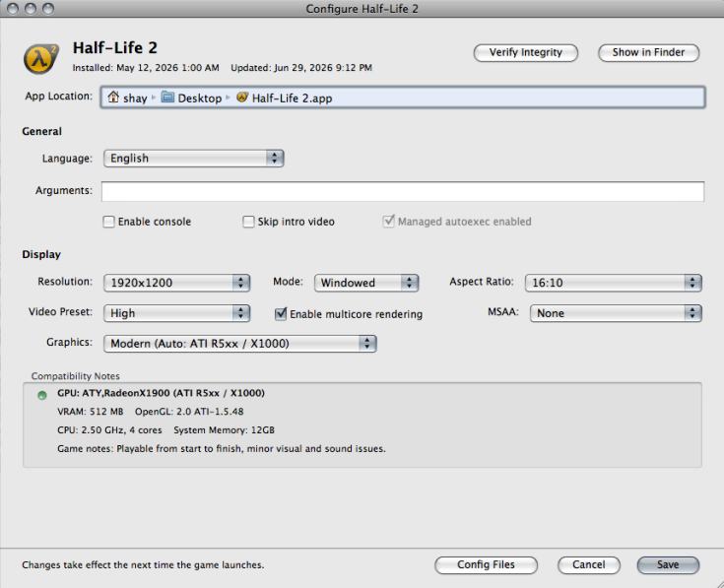This screenshot has width=724, height=588.
Task: Open the Resolution dropdown 1920x1200
Action: click(177, 283)
